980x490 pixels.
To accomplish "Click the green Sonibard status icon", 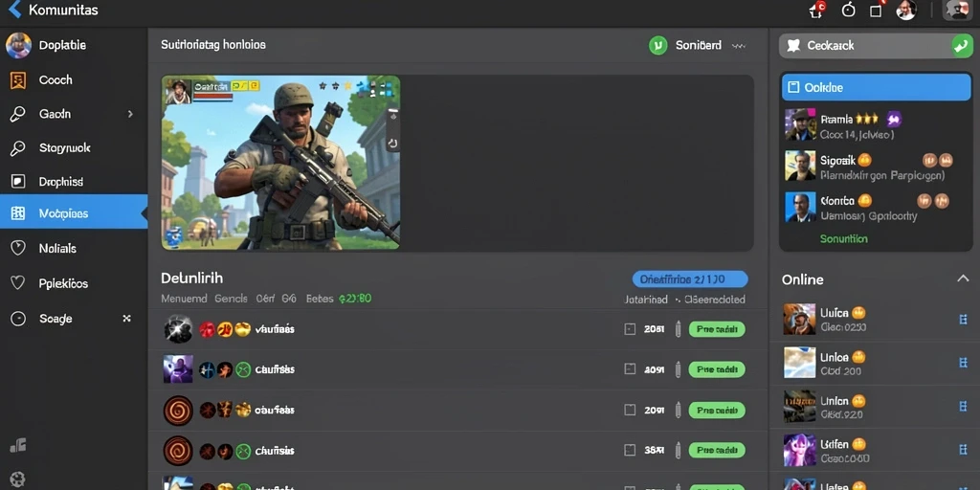I will click(x=657, y=46).
